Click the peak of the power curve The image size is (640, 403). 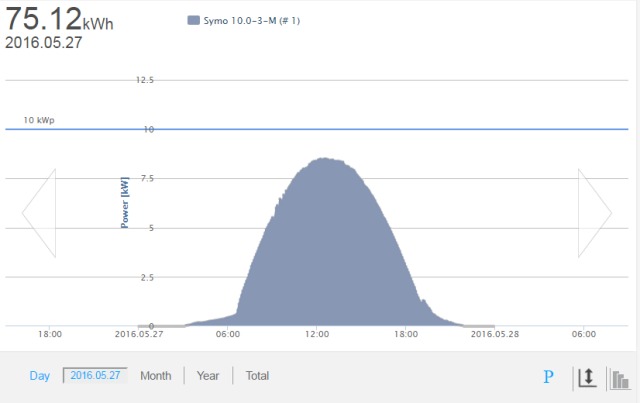[323, 159]
